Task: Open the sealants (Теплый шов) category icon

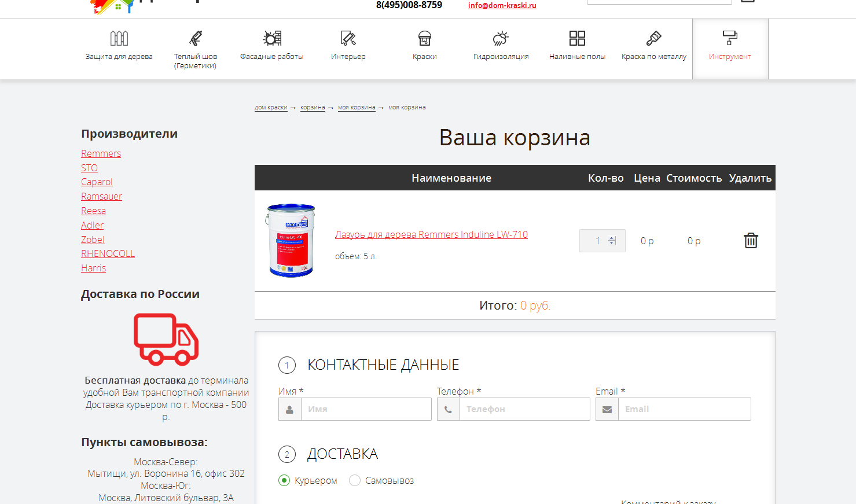Action: click(196, 38)
